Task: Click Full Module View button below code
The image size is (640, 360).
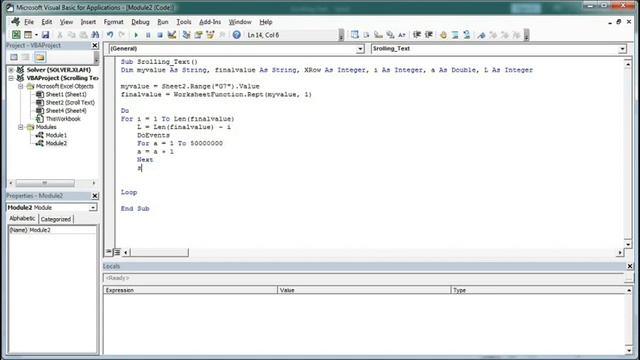Action: 117,252
